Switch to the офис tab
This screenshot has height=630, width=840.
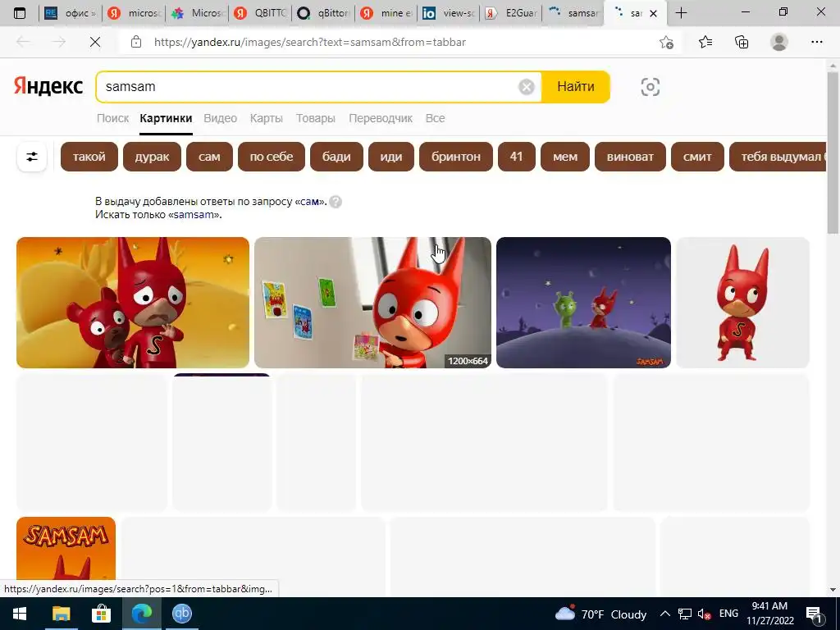coord(71,13)
